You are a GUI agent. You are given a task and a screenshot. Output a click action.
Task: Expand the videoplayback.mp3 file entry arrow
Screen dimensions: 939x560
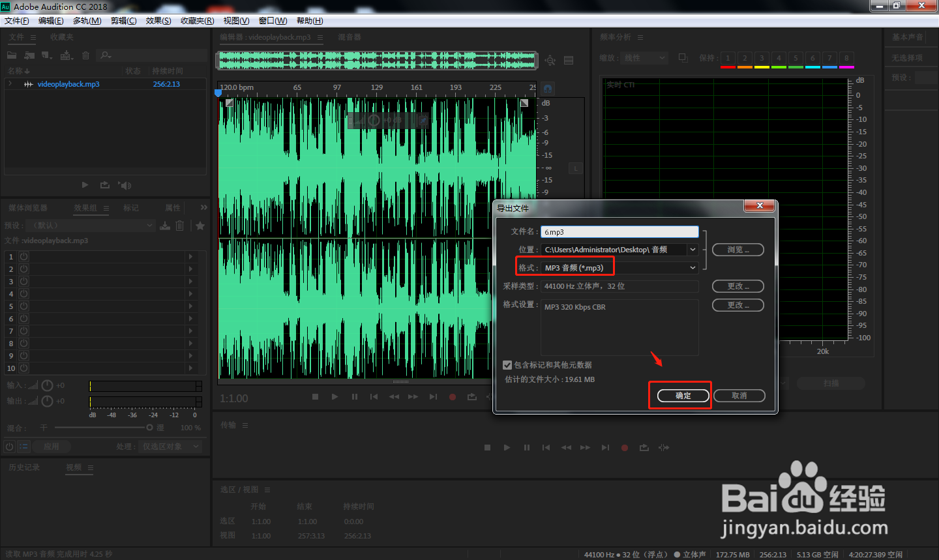tap(10, 84)
